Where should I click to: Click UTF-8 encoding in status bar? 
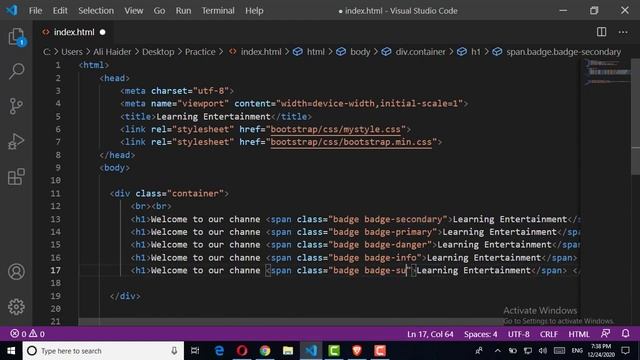[518, 334]
